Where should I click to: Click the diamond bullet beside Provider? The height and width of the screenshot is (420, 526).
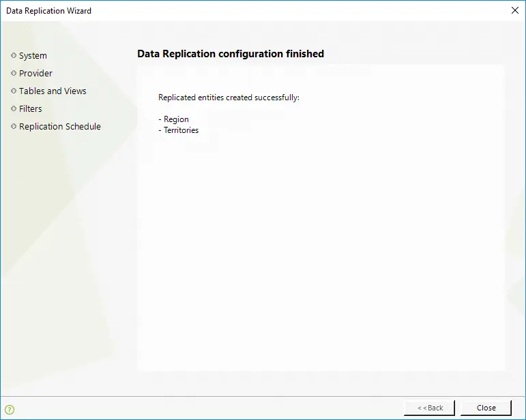(14, 73)
